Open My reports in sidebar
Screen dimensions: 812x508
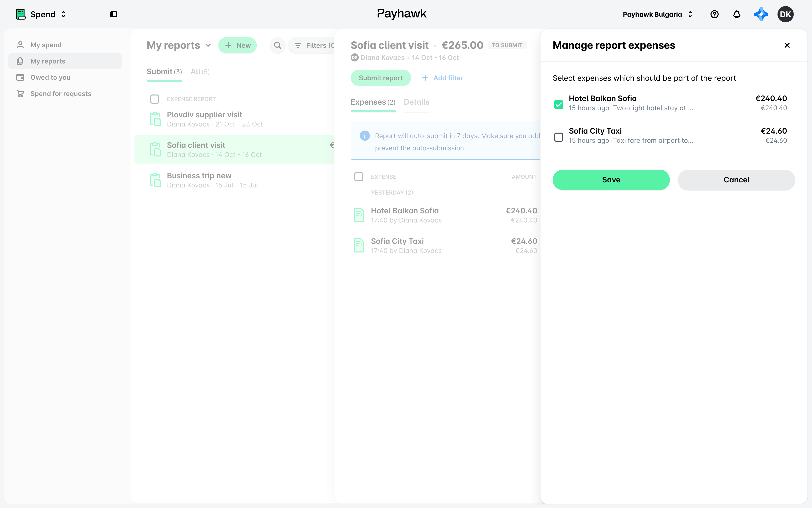pos(65,61)
